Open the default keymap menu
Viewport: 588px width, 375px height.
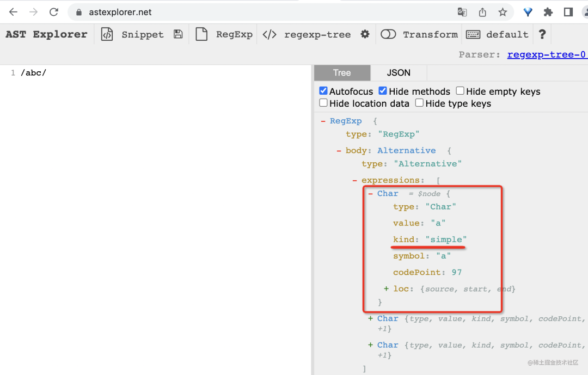507,34
